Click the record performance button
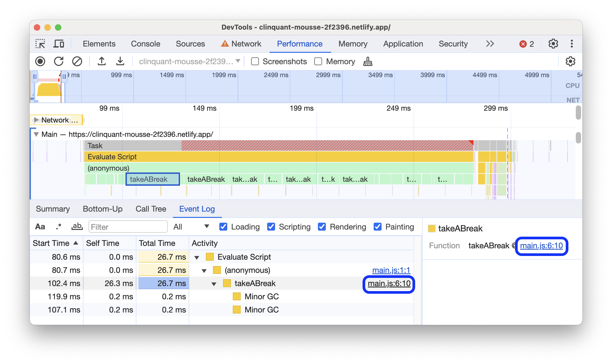The image size is (612, 364). (40, 61)
